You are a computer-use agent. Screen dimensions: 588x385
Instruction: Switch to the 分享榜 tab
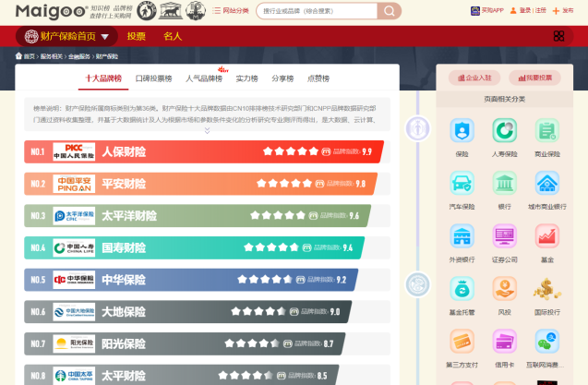[282, 78]
